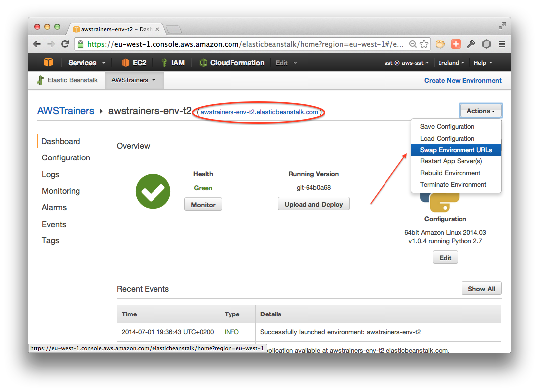
Task: Click the Show All events button
Action: click(x=481, y=289)
